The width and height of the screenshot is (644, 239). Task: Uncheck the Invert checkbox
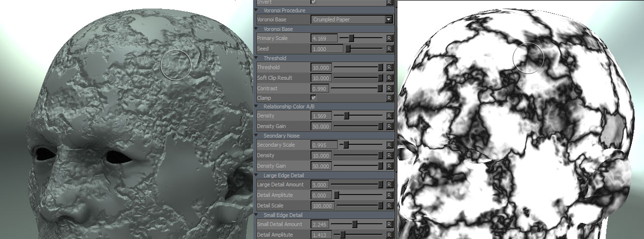[x=314, y=2]
